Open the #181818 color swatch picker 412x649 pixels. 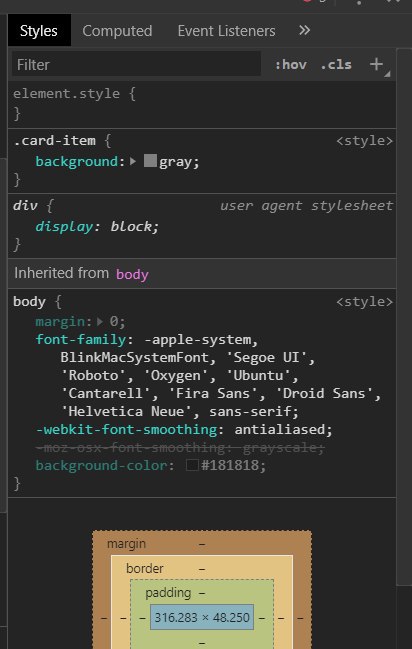tap(192, 465)
